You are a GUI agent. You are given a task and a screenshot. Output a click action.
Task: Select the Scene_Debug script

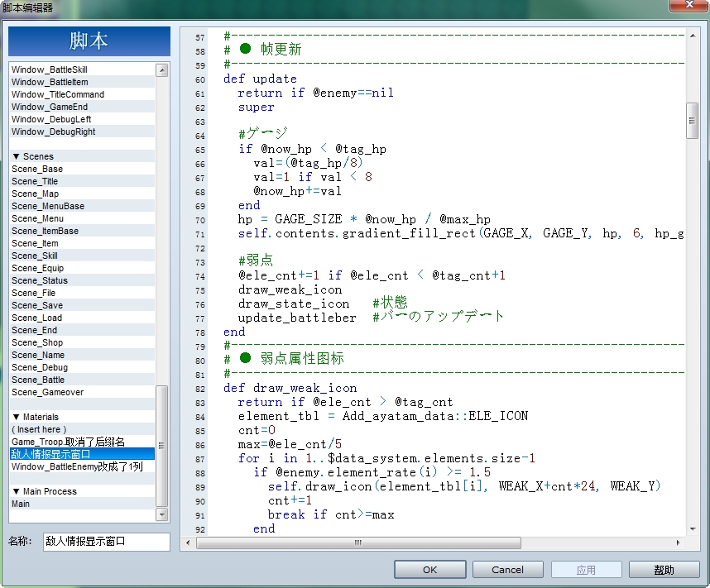click(82, 367)
